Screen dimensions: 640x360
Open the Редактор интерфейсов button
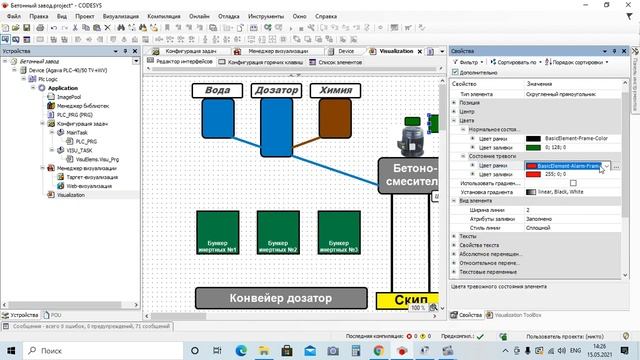[x=180, y=62]
